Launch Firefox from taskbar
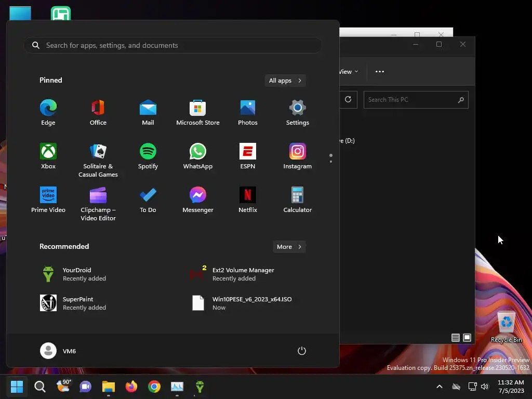This screenshot has width=532, height=399. [x=131, y=387]
